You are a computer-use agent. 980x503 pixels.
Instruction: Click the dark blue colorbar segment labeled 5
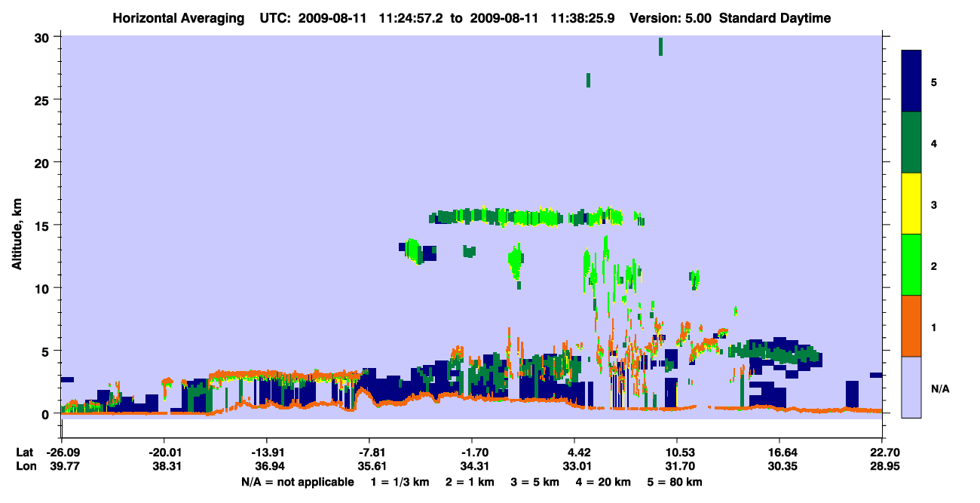tap(911, 81)
